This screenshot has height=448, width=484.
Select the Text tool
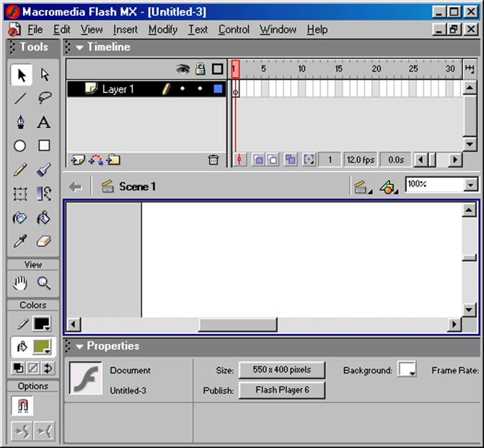pyautogui.click(x=44, y=122)
